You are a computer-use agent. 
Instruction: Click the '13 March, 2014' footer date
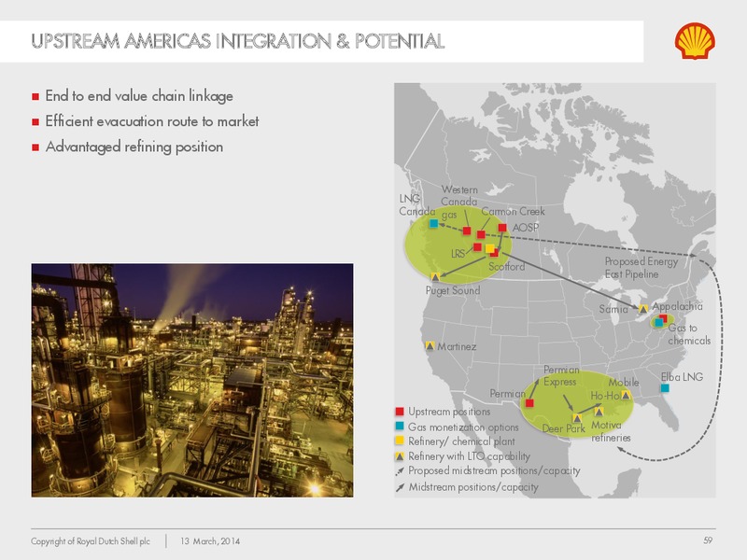210,541
